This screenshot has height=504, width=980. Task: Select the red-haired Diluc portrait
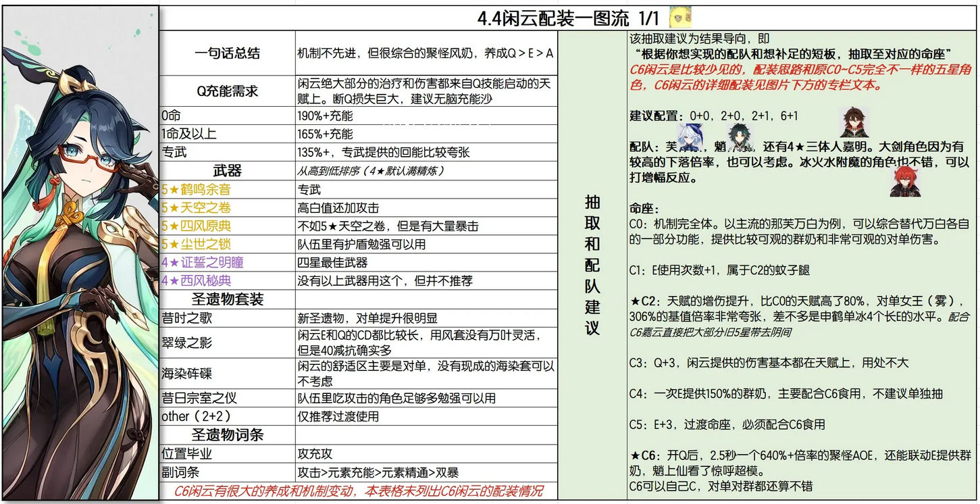pos(905,182)
